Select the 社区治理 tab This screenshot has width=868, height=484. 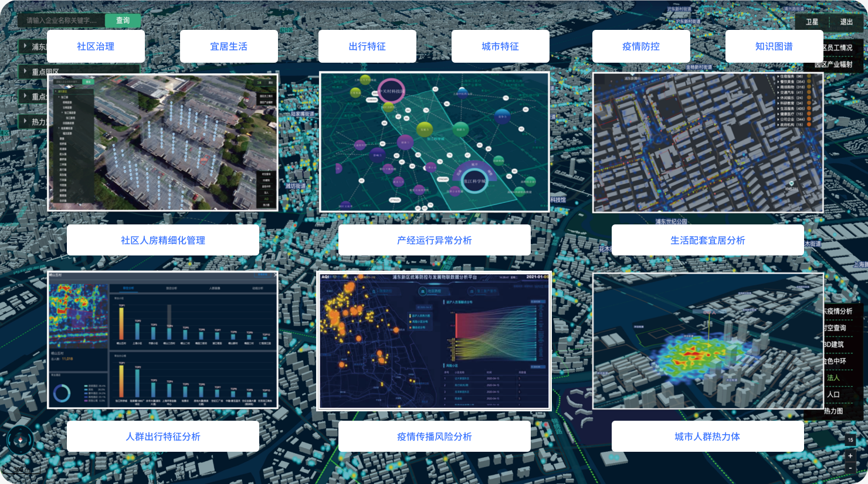pyautogui.click(x=96, y=46)
